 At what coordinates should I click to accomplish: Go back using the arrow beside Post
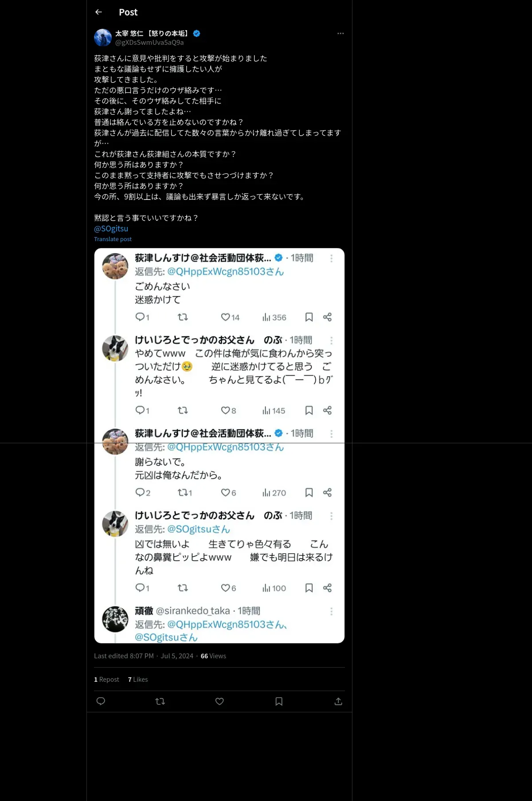point(98,12)
